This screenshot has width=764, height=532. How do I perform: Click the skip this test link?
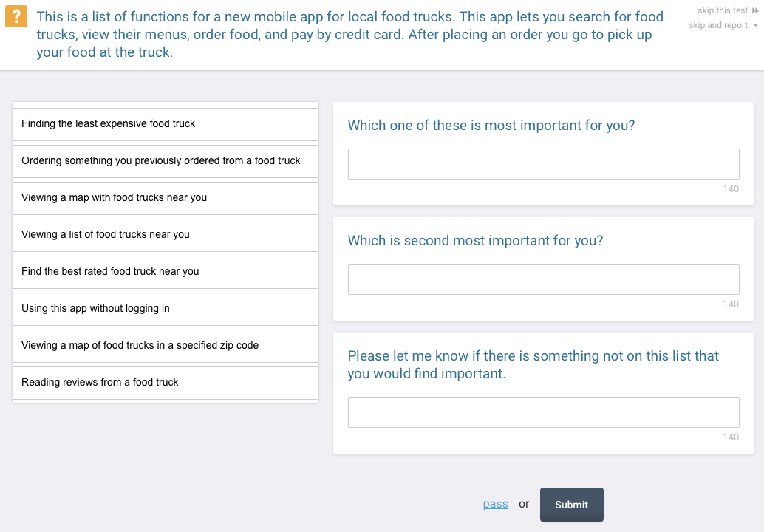722,11
